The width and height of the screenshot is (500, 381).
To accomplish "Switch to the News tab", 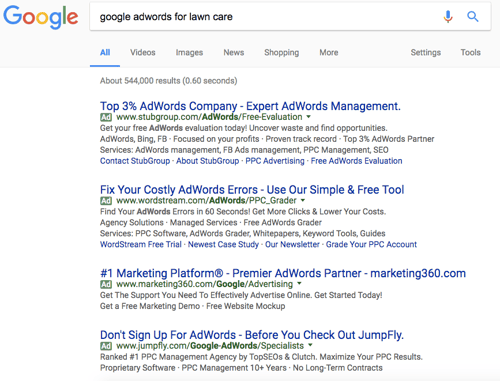I will [x=234, y=52].
